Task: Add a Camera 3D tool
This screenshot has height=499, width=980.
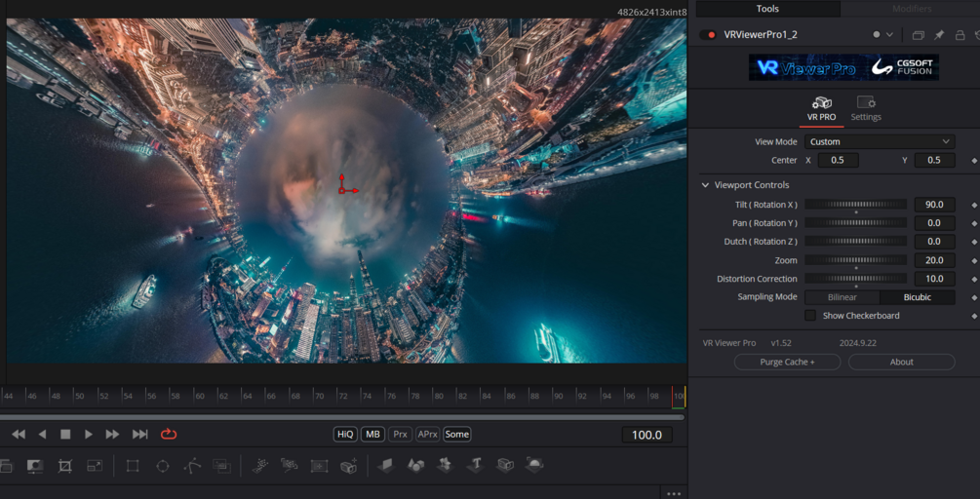Action: pos(505,466)
